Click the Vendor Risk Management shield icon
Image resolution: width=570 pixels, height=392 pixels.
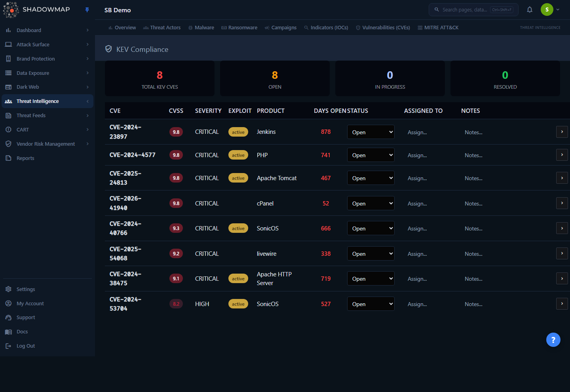coord(8,144)
